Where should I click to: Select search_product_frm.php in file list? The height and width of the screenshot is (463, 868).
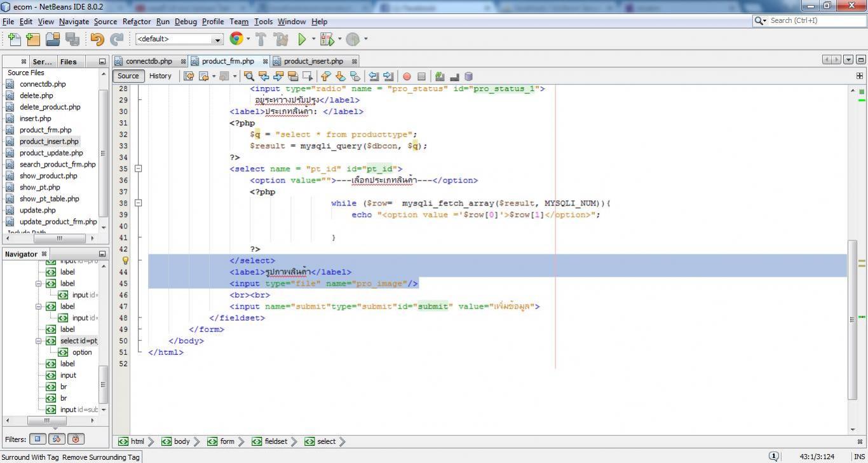pyautogui.click(x=57, y=164)
